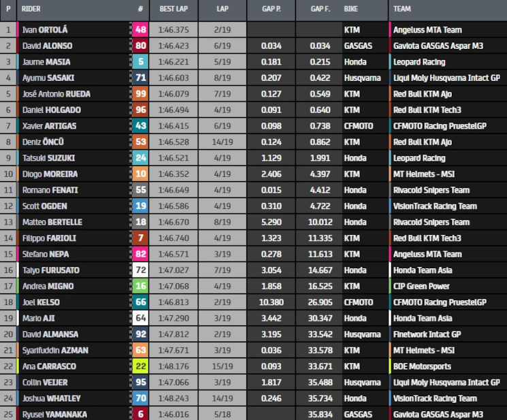This screenshot has width=507, height=420.
Task: Click team Angeluss MTA Team in Ortolá's row
Action: [427, 30]
